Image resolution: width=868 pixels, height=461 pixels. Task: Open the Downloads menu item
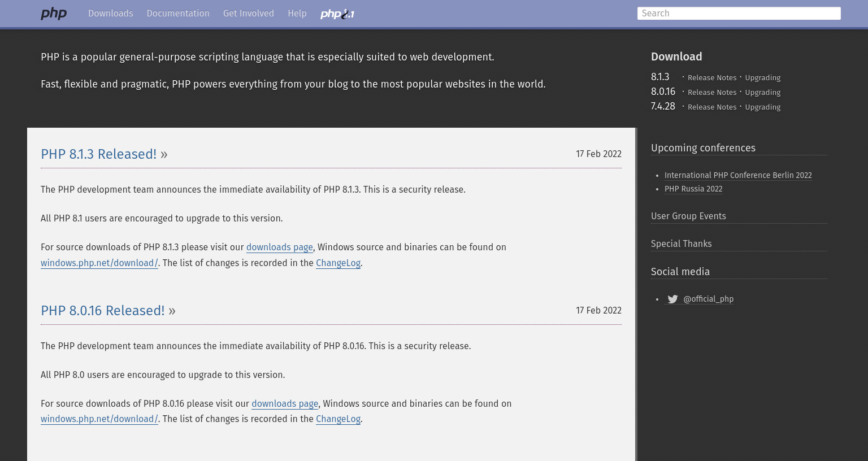click(111, 13)
